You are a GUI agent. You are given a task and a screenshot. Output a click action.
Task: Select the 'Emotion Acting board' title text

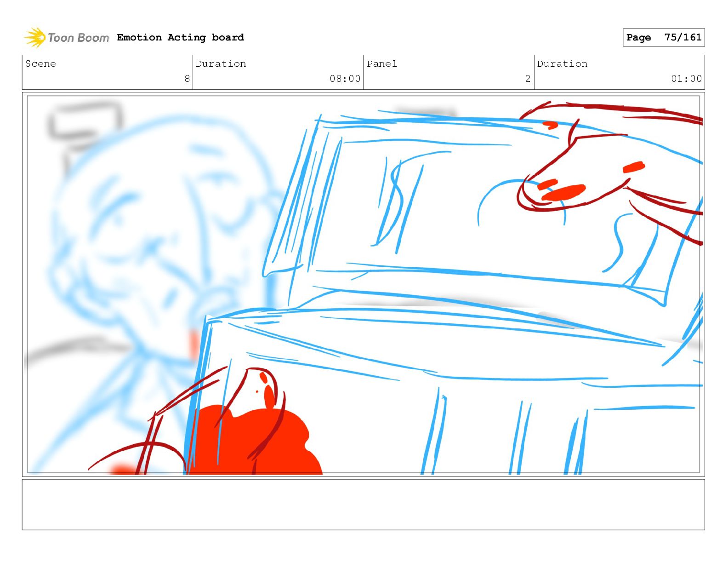click(x=181, y=37)
